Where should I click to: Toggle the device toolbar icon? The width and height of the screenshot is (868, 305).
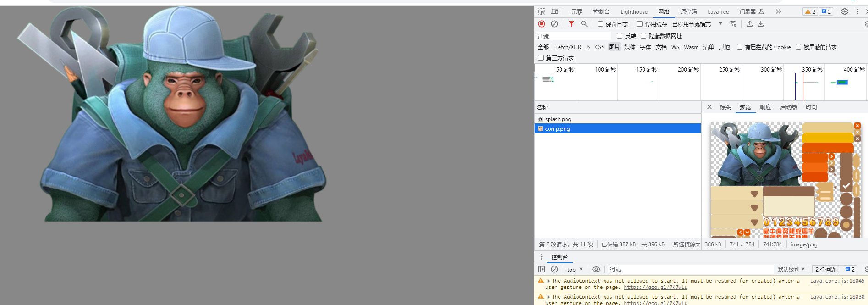click(x=555, y=11)
